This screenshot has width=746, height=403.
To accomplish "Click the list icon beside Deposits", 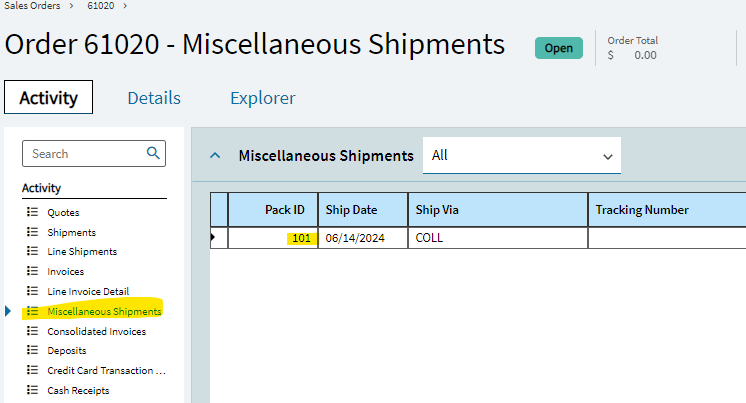I will [32, 350].
